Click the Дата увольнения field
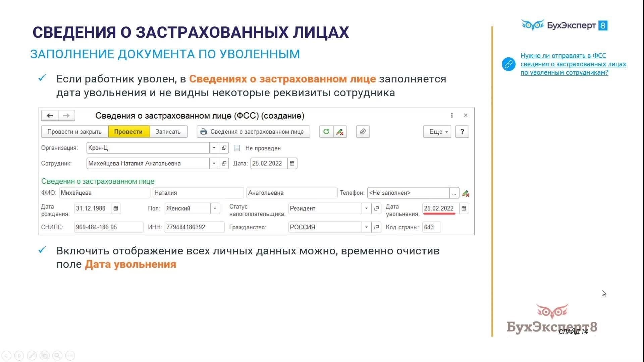 click(x=440, y=208)
